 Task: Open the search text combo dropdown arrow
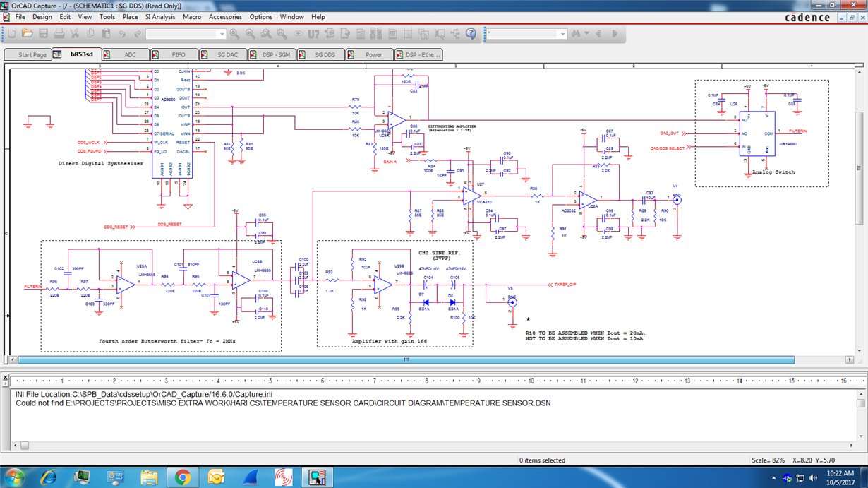562,34
